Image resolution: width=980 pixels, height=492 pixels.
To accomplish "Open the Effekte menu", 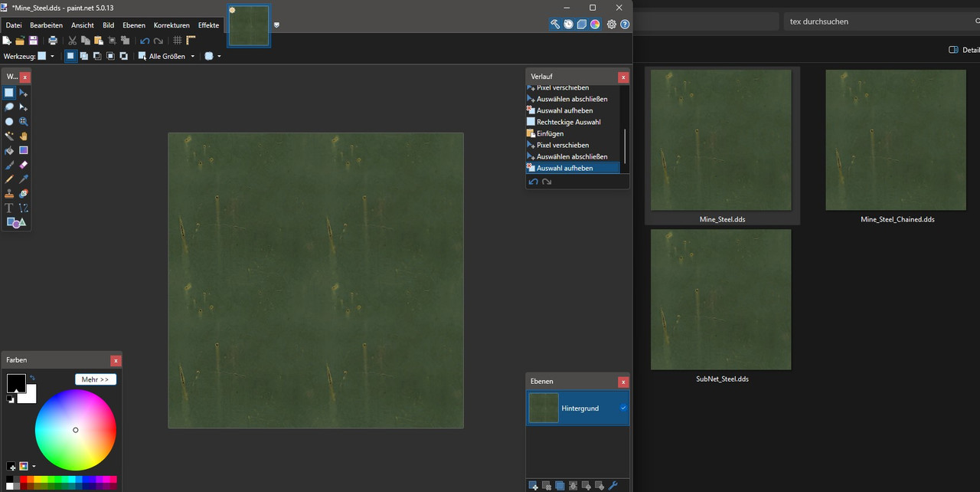I will point(208,25).
